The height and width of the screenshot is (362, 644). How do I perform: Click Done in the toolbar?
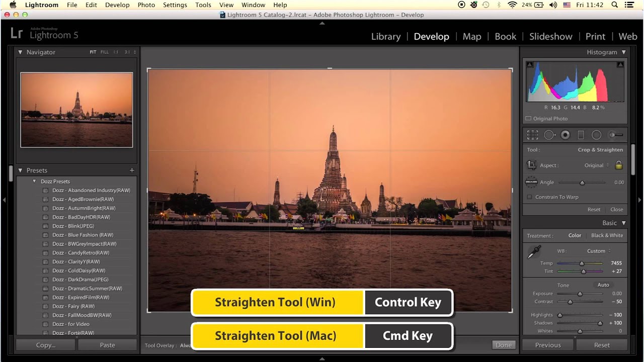pyautogui.click(x=504, y=345)
